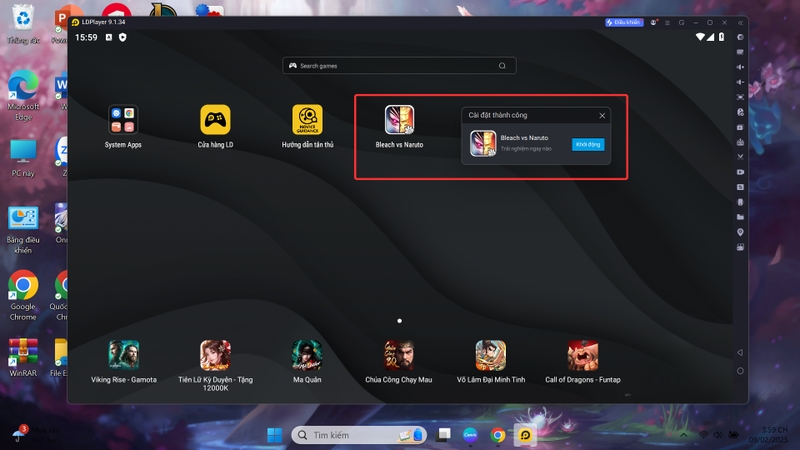Viewport: 800px width, 450px height.
Task: Click the multi-instance icon in sidebar
Action: tap(740, 247)
